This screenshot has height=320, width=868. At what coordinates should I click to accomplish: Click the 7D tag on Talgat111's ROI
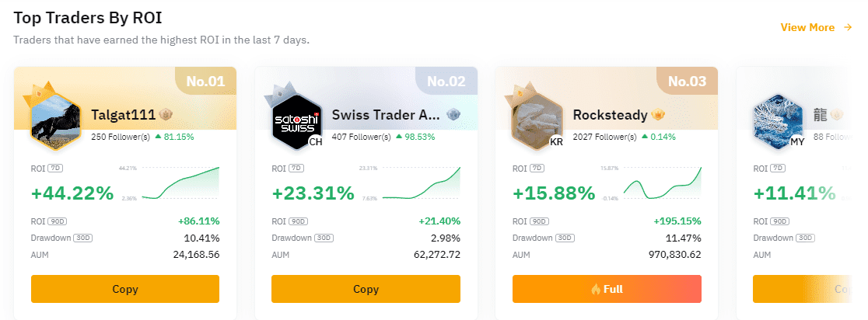click(x=54, y=168)
